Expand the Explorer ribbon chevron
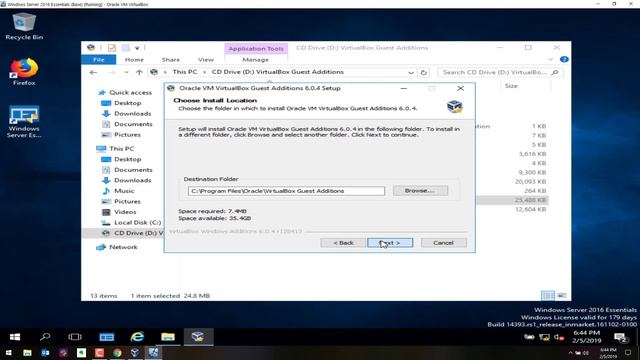Image resolution: width=640 pixels, height=360 pixels. pyautogui.click(x=550, y=60)
